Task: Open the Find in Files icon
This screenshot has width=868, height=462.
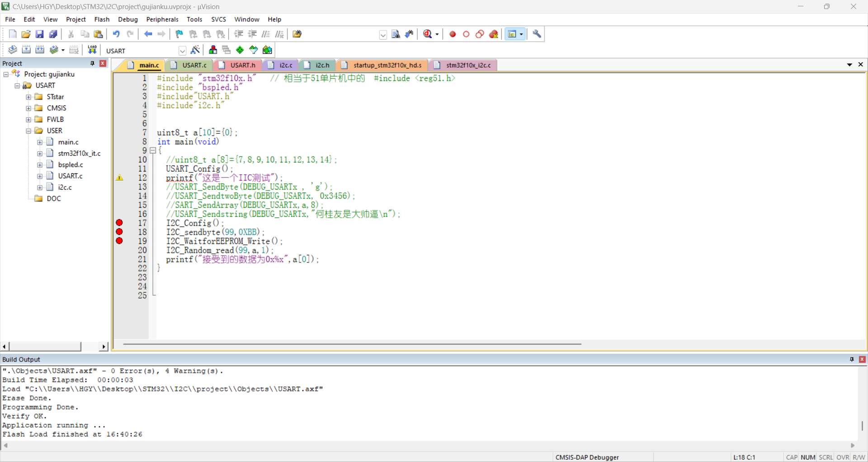Action: point(297,34)
